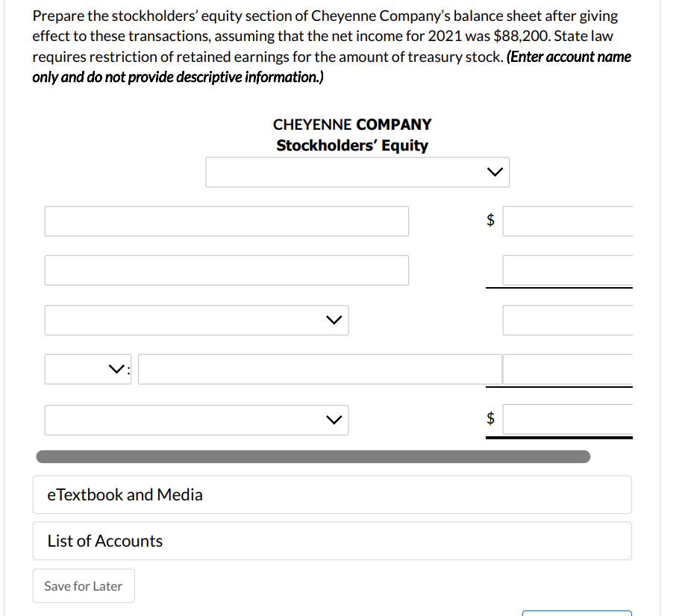Image resolution: width=685 pixels, height=616 pixels.
Task: Click the second account name input field
Action: (x=227, y=270)
